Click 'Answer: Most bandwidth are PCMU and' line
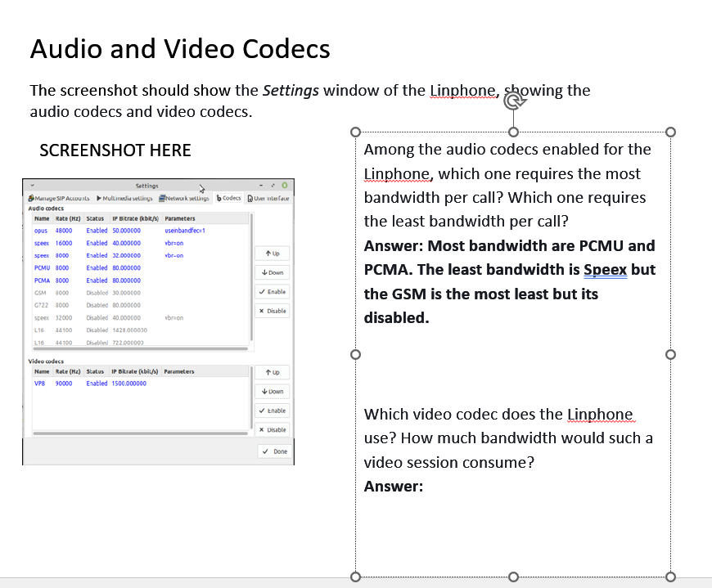712x588 pixels. (x=510, y=245)
